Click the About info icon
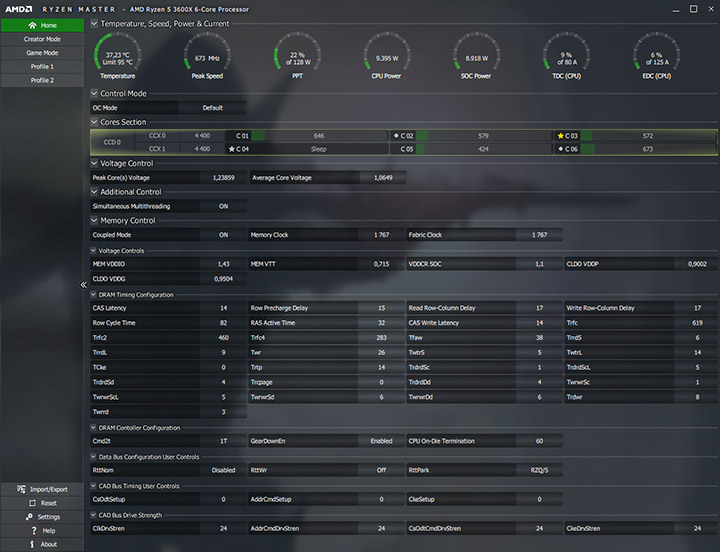 [32, 544]
